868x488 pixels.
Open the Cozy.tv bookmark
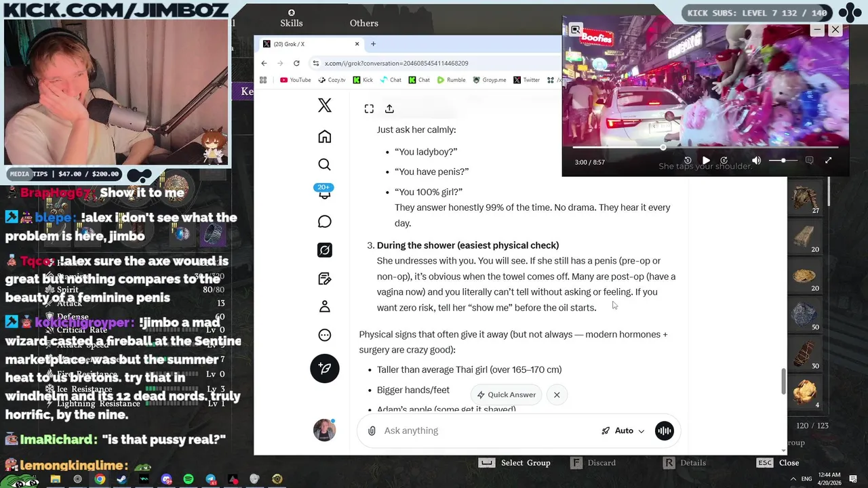(332, 80)
